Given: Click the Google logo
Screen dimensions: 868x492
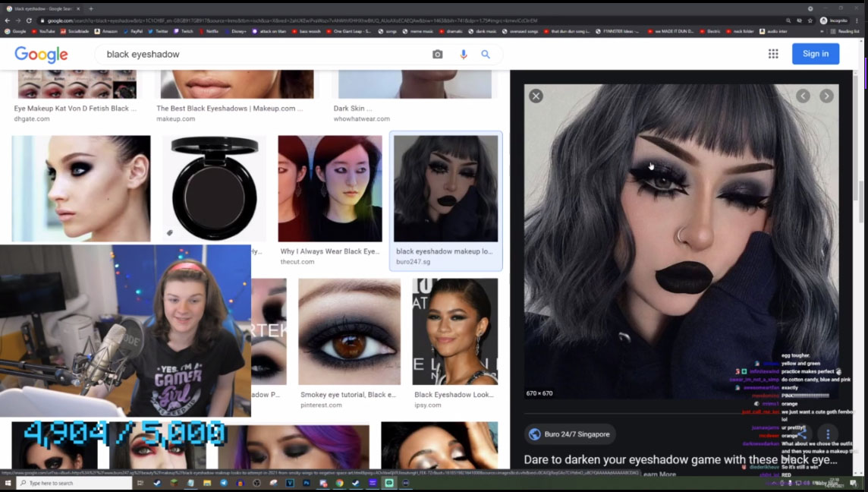Looking at the screenshot, I should [41, 55].
